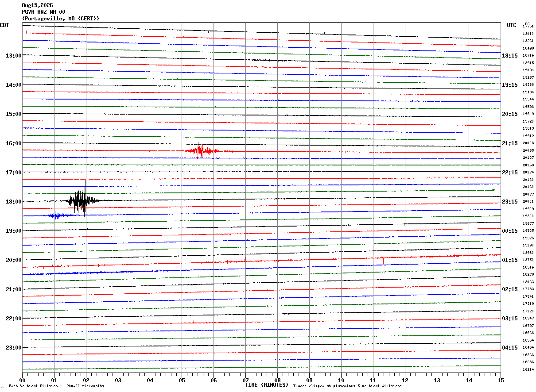Click the date label "Aug15,2026"

click(x=37, y=5)
